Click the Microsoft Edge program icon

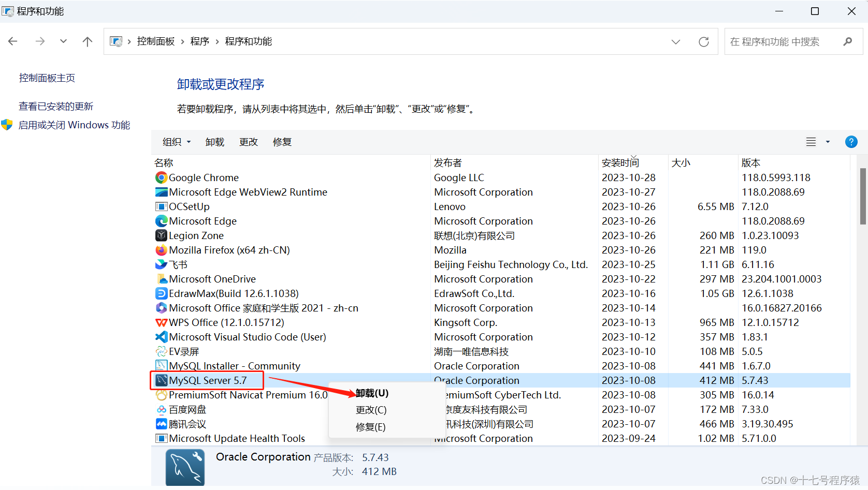click(x=162, y=221)
